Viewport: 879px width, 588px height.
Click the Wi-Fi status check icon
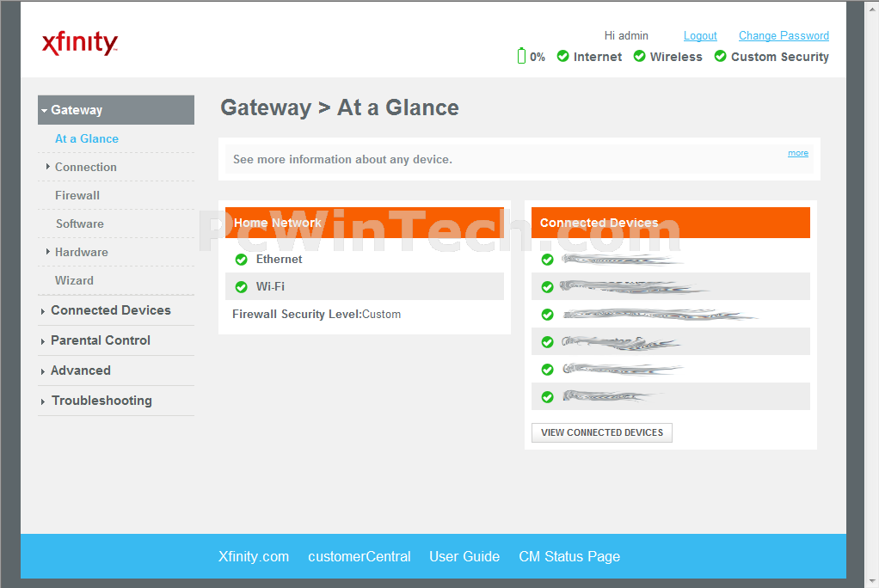(242, 287)
